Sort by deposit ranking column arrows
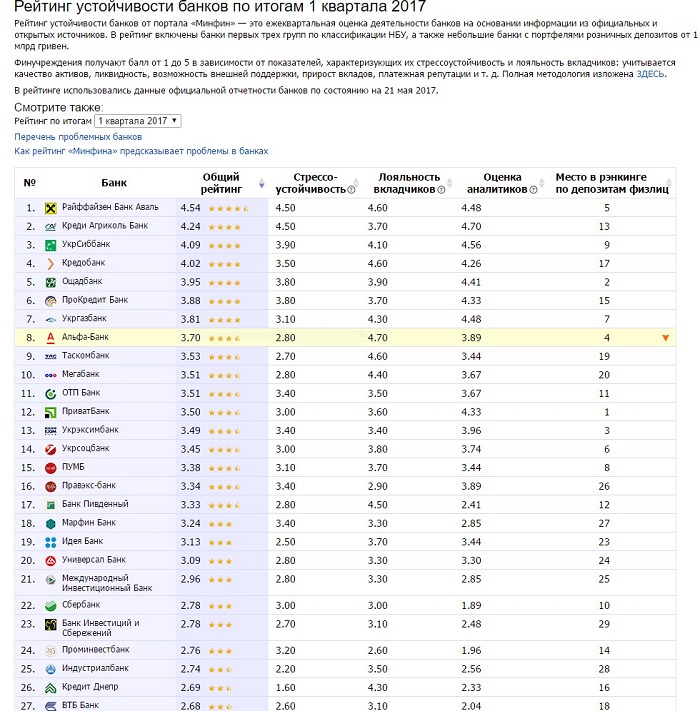700x711 pixels. tap(669, 183)
